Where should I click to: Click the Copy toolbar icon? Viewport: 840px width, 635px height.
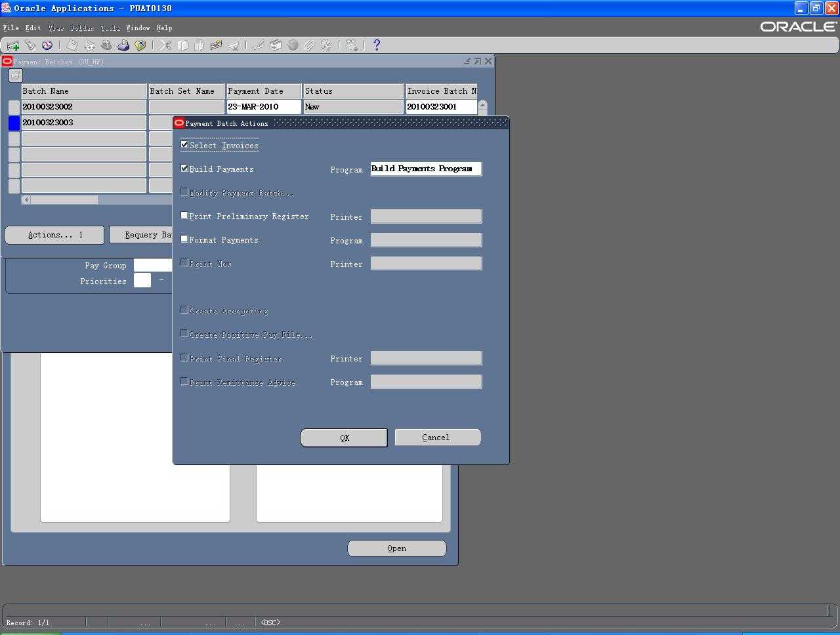[182, 45]
